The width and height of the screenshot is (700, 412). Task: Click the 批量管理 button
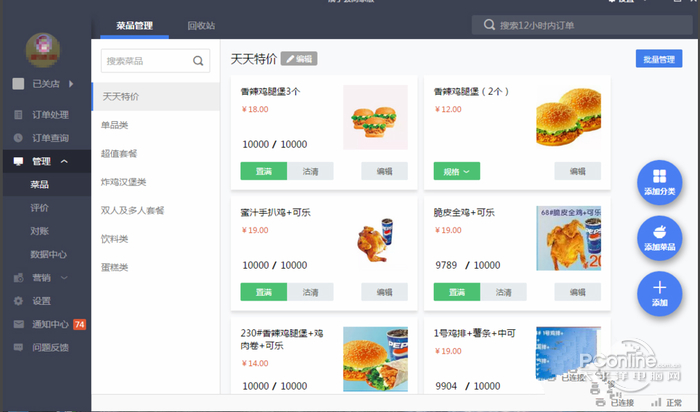659,59
